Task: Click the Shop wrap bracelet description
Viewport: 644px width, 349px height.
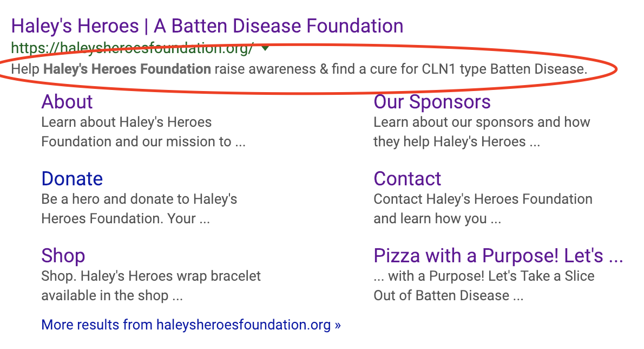Action: pyautogui.click(x=151, y=286)
